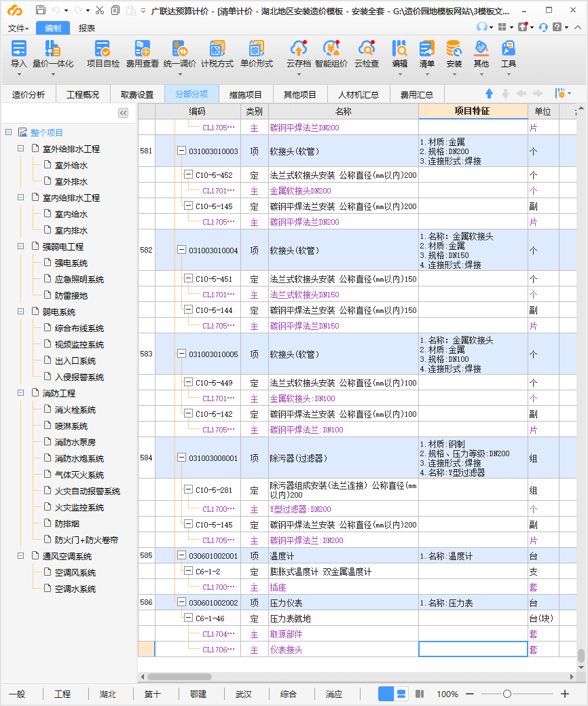Click the 云检查 cloud check icon
The width and height of the screenshot is (588, 706).
[367, 49]
